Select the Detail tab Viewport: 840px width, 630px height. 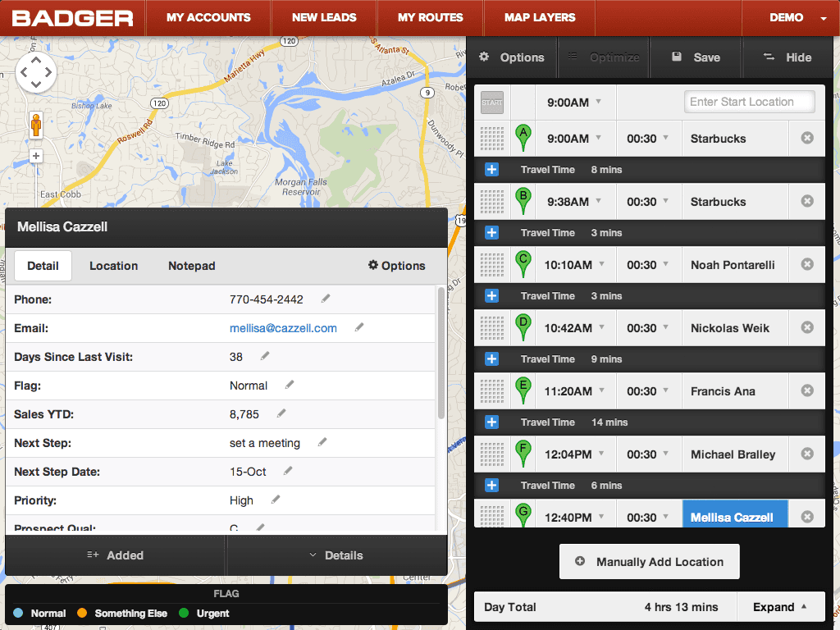(43, 266)
